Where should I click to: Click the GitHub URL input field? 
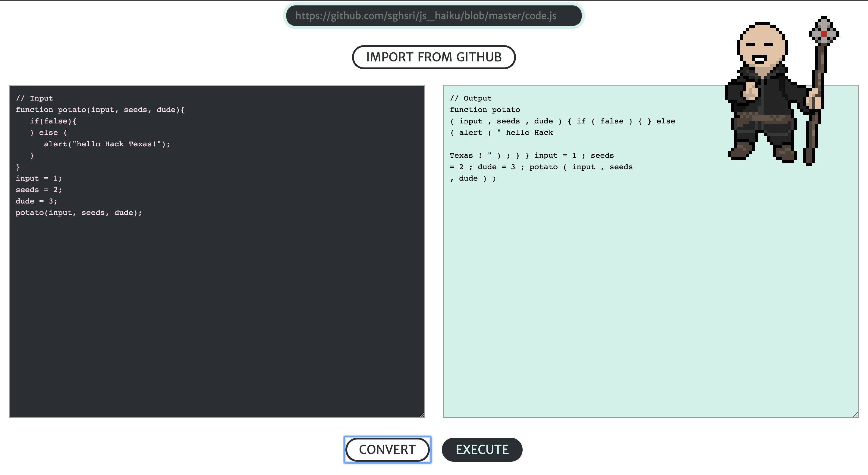click(x=433, y=16)
